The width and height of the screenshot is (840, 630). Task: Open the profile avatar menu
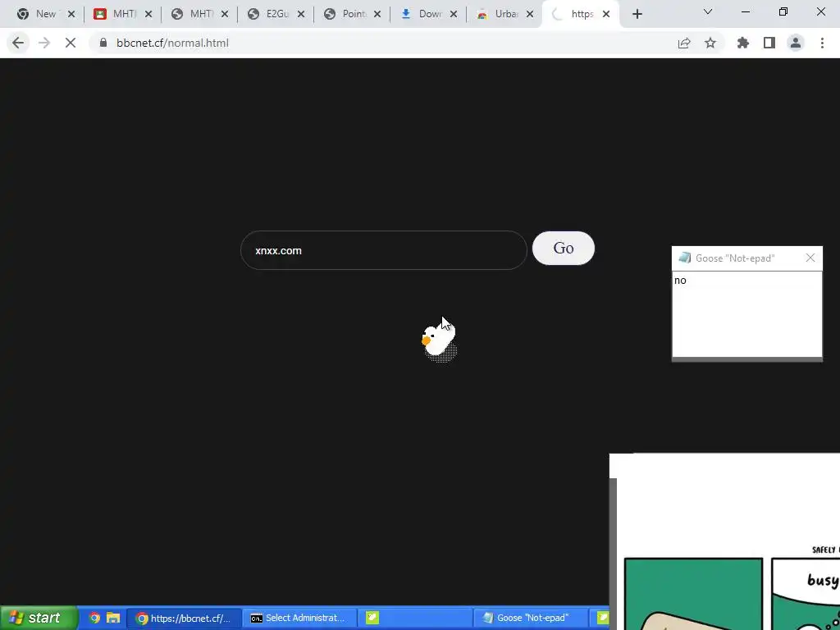796,43
